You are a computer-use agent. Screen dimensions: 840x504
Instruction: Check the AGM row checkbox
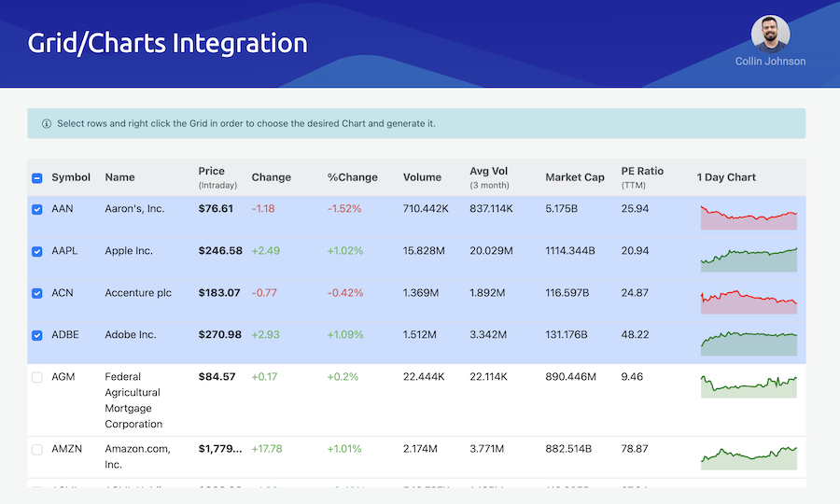(37, 377)
